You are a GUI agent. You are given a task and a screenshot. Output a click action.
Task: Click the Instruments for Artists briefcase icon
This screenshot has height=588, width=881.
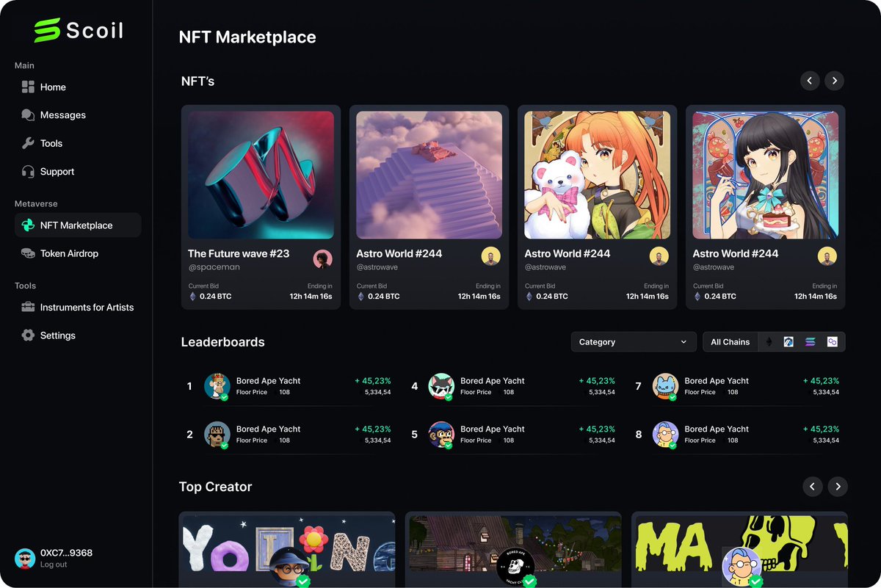pyautogui.click(x=28, y=308)
